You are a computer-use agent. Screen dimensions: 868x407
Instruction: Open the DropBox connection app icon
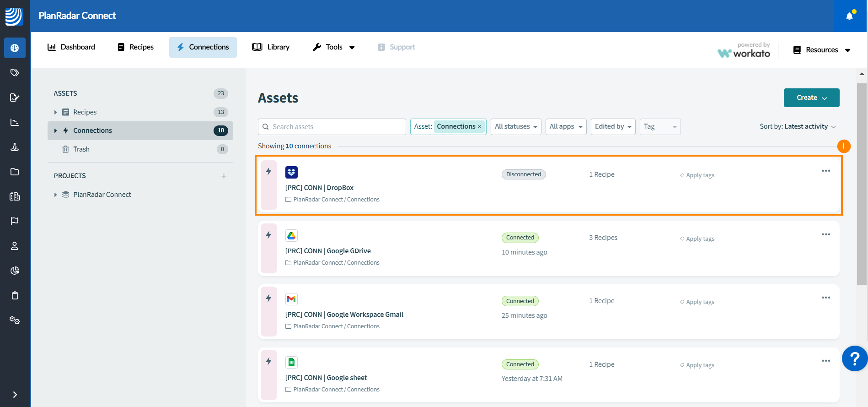(291, 172)
